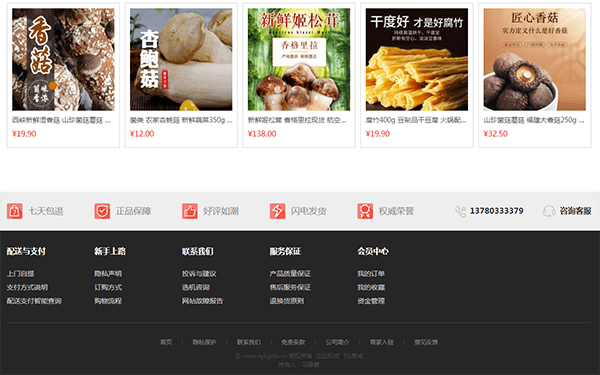Click the 配送与支付 footer heading
Viewport: 600px width, 375px height.
26,251
